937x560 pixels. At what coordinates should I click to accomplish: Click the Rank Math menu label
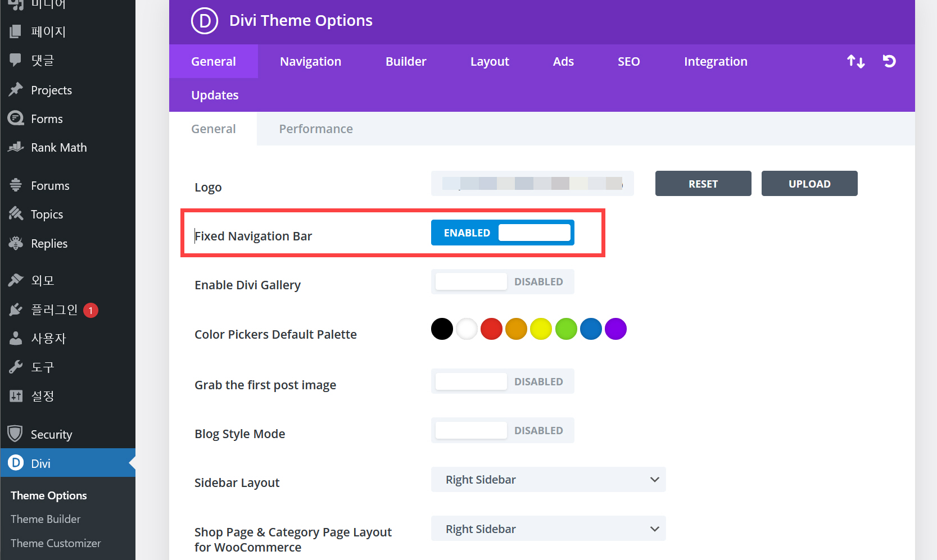[59, 147]
